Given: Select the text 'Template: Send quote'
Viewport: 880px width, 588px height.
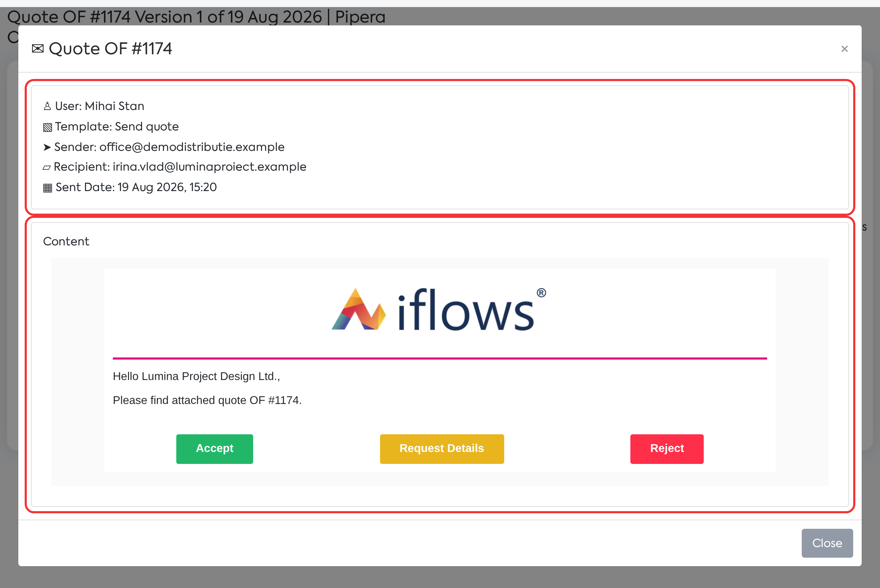Looking at the screenshot, I should [x=117, y=127].
